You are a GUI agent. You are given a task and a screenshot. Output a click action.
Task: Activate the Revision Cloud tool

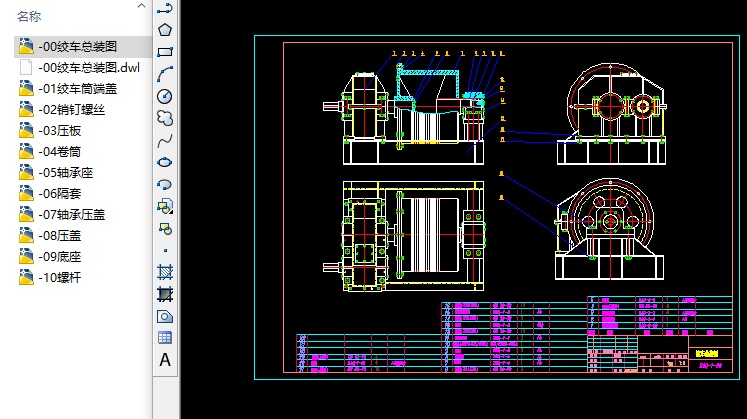coord(165,118)
